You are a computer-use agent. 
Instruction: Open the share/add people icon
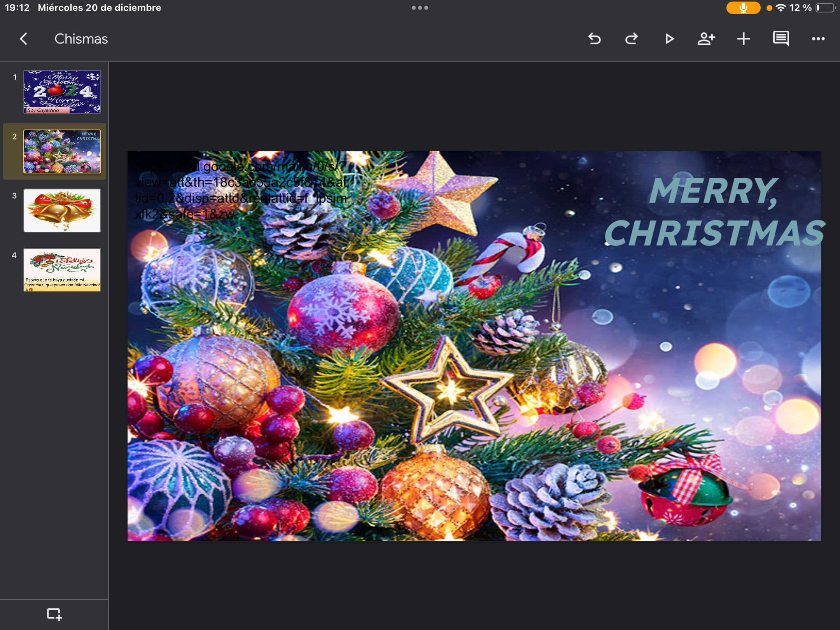(x=706, y=39)
